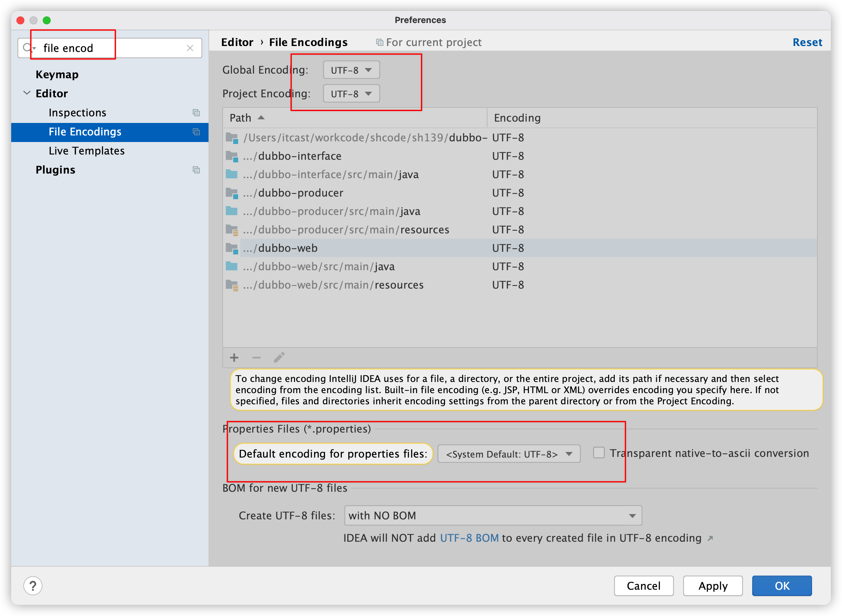The width and height of the screenshot is (842, 616).
Task: Sort table by the Path column header
Action: 241,118
